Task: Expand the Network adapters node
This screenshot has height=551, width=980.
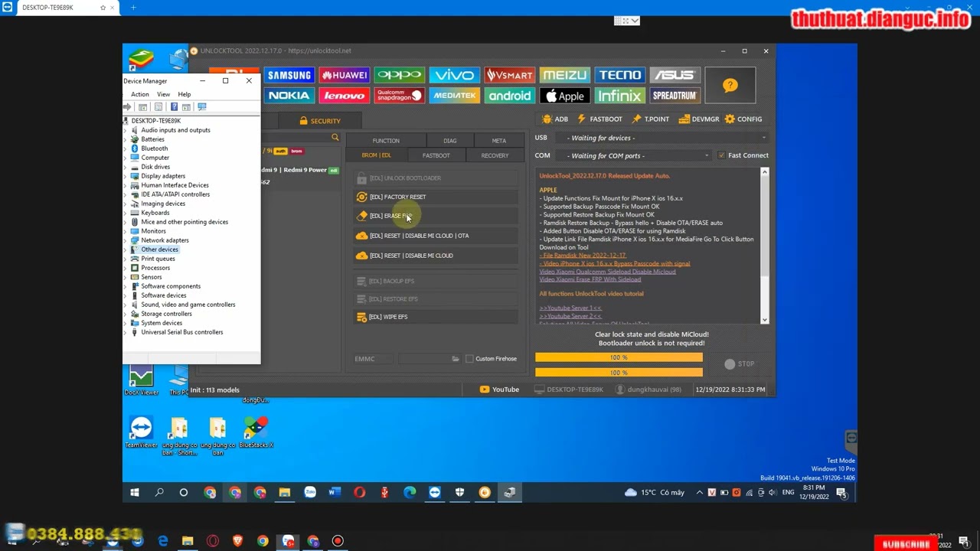Action: point(126,240)
